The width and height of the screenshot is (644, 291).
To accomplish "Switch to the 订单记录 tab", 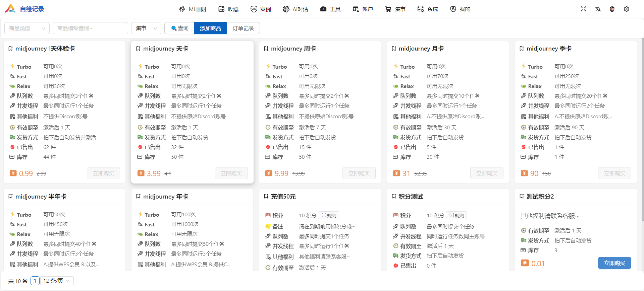I will pyautogui.click(x=243, y=28).
